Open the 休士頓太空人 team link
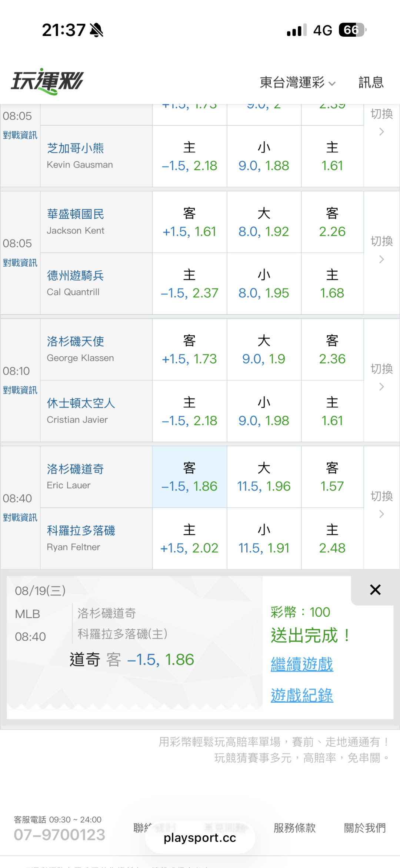The image size is (400, 868). click(x=81, y=403)
